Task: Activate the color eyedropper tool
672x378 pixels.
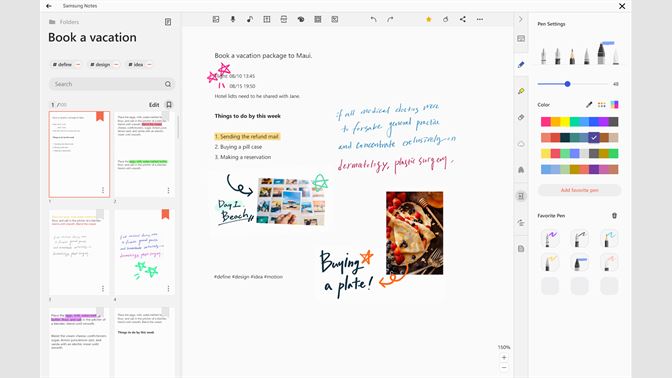Action: pos(589,105)
